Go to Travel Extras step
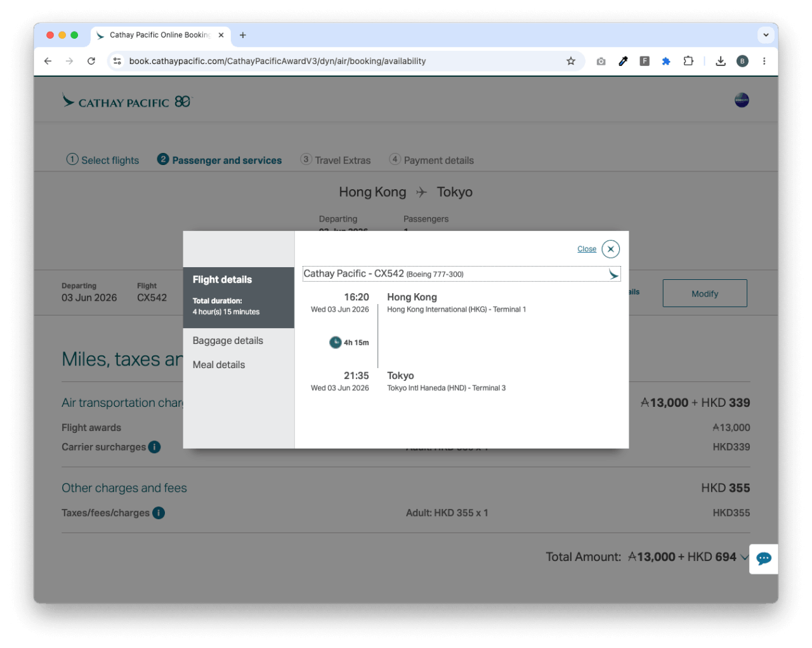Screen dimensions: 812x648 click(x=336, y=160)
